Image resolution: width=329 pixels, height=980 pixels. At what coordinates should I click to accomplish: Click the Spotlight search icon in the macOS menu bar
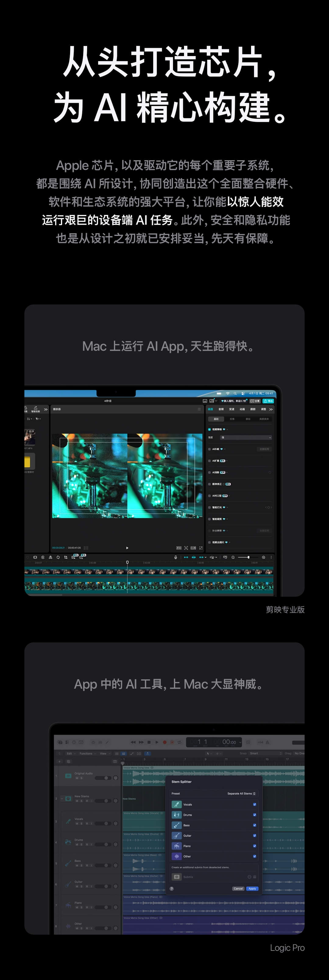pos(235,393)
